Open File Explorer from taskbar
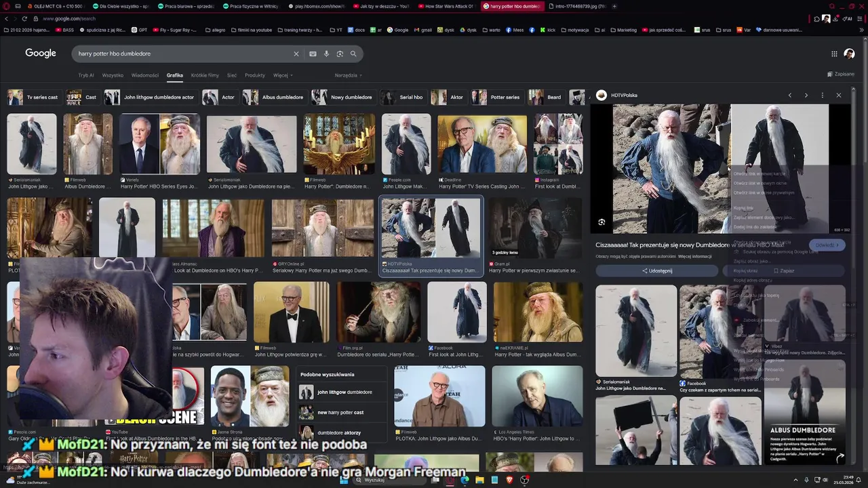 pos(479,480)
